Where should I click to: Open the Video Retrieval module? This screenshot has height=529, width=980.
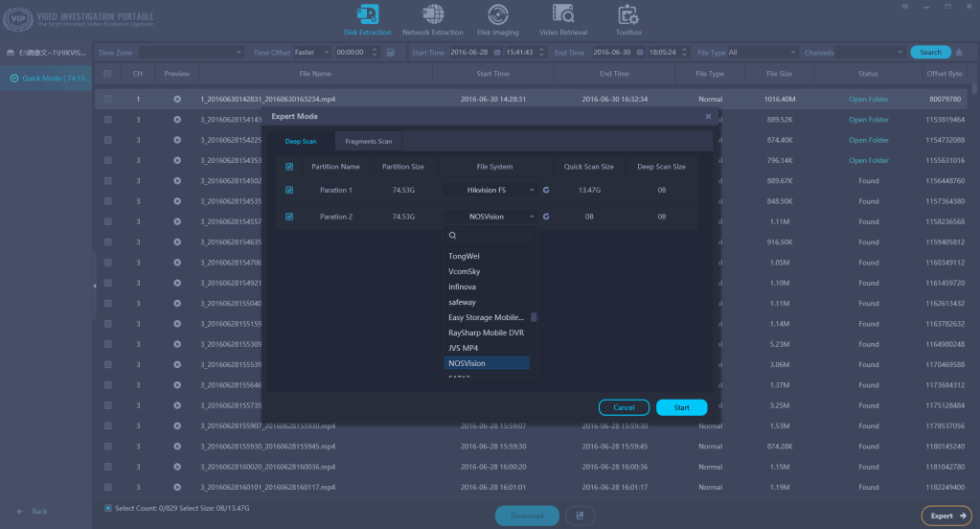click(x=563, y=20)
